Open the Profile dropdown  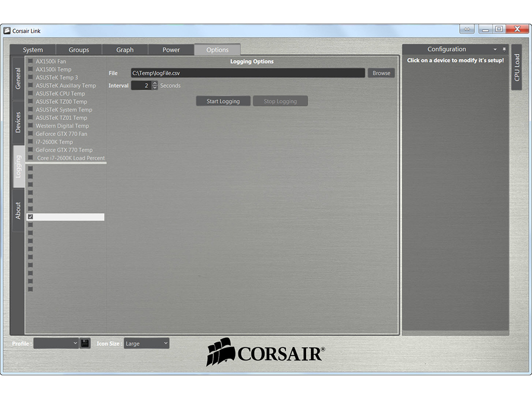click(x=56, y=343)
